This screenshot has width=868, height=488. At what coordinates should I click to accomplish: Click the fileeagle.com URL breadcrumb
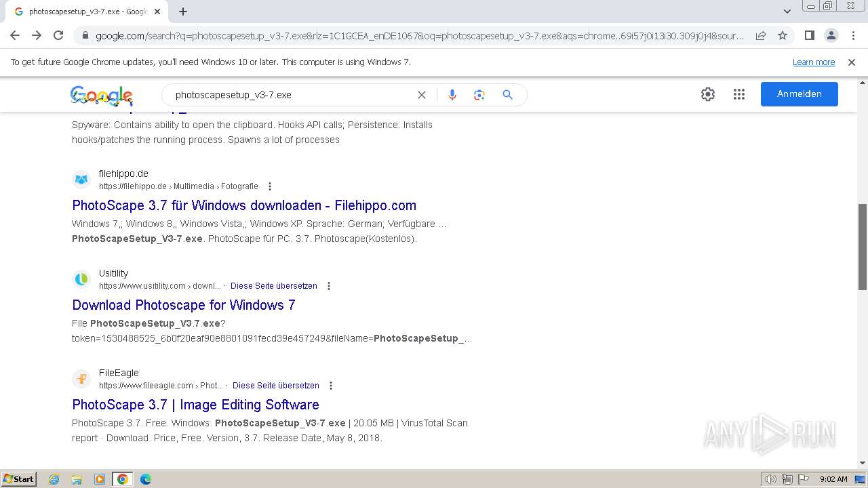coord(161,386)
